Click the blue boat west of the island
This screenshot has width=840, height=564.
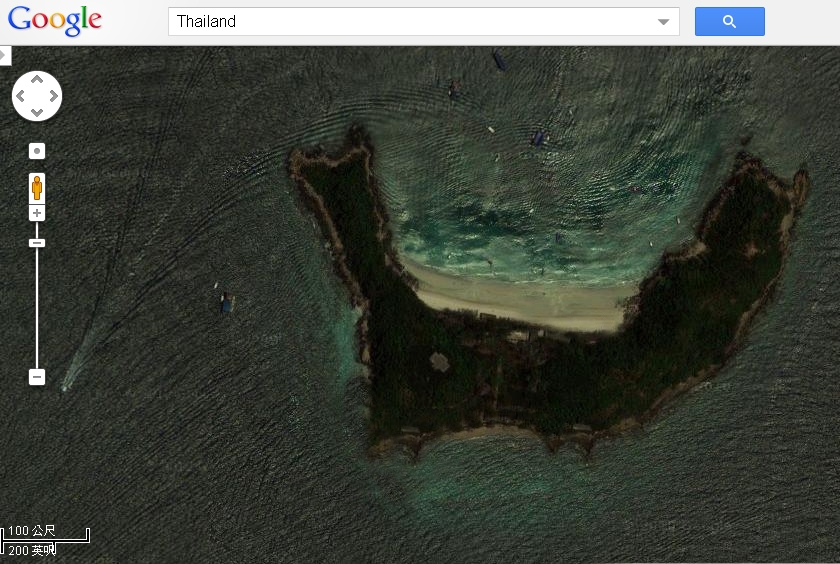click(227, 302)
